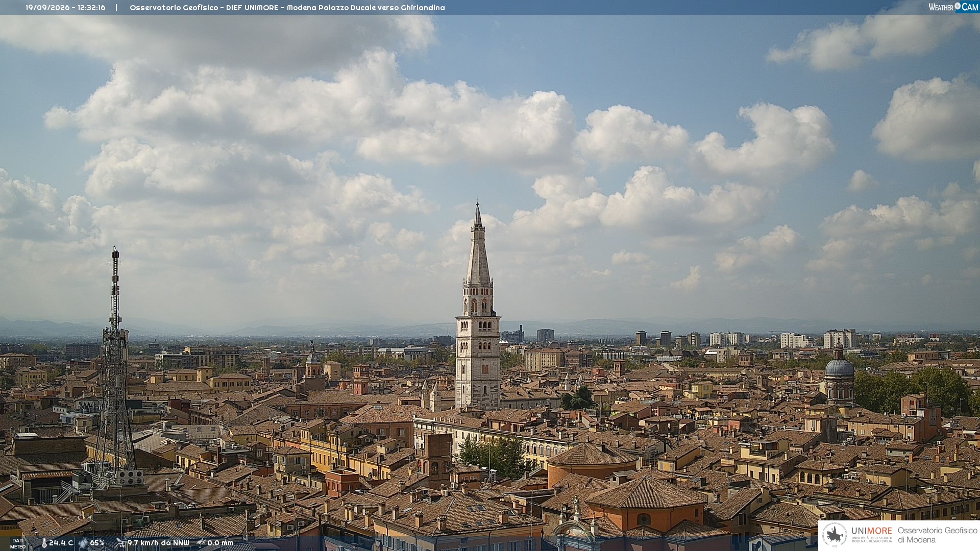Click the Osservatorio Geofisico di Modena text
980x551 pixels.
pyautogui.click(x=938, y=535)
